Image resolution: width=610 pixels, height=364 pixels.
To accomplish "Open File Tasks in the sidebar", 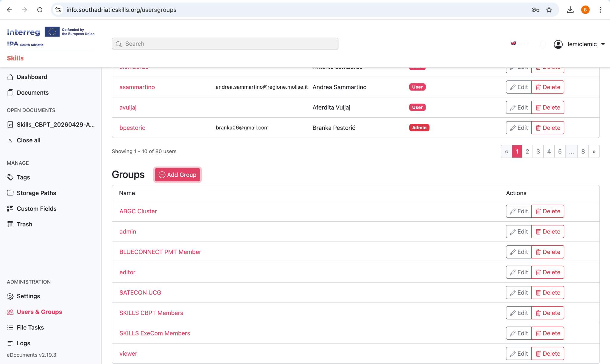I will click(x=30, y=327).
